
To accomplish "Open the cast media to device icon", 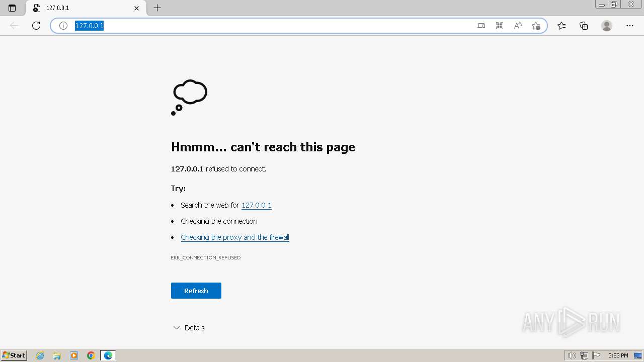I will click(481, 26).
